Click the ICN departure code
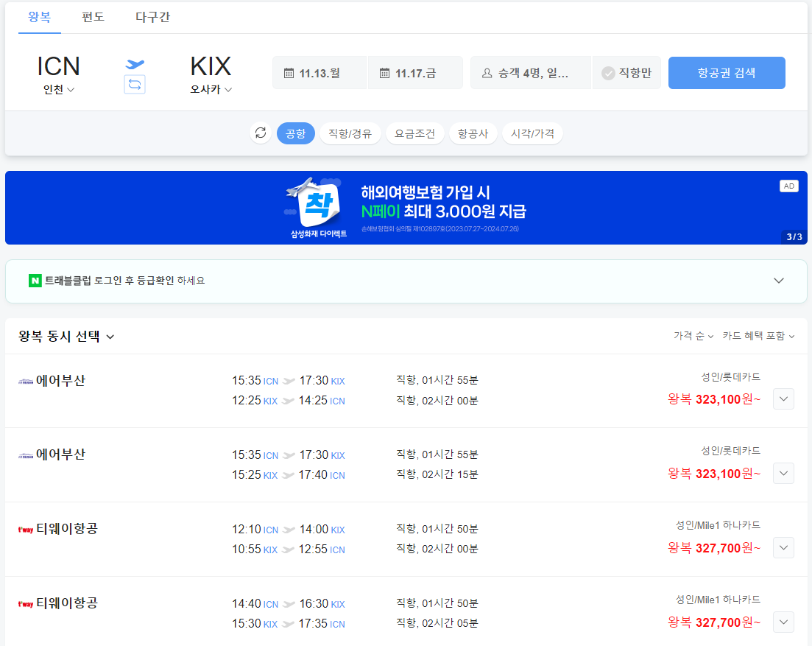The height and width of the screenshot is (646, 812). click(x=58, y=66)
